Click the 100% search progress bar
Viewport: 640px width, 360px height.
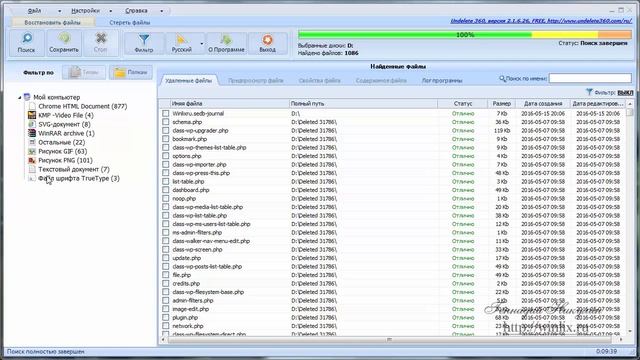point(465,35)
